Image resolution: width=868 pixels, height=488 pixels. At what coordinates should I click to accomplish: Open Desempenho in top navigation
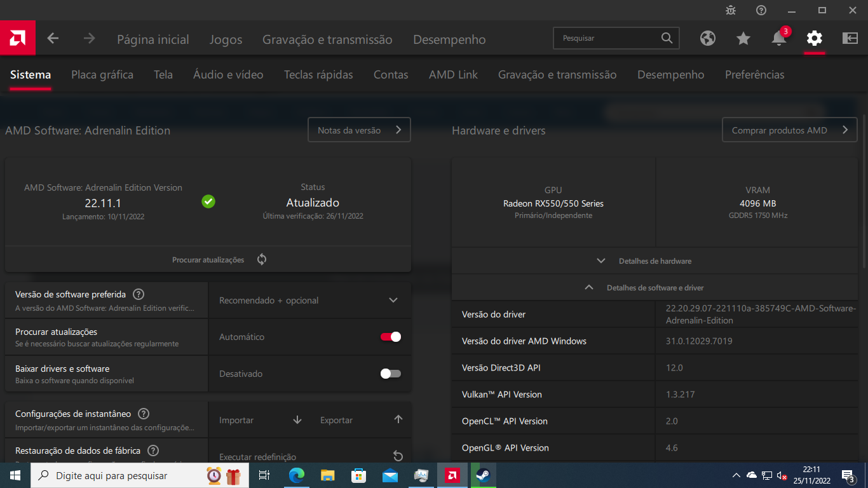[449, 39]
